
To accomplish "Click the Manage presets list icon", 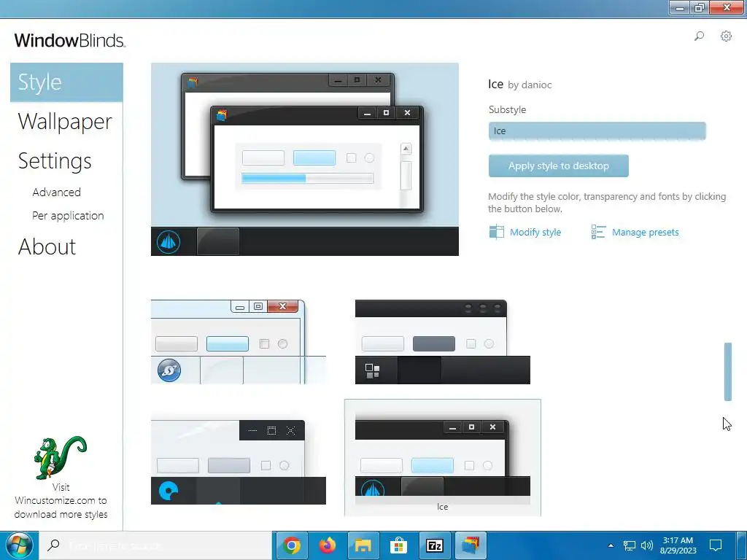I will click(x=598, y=232).
